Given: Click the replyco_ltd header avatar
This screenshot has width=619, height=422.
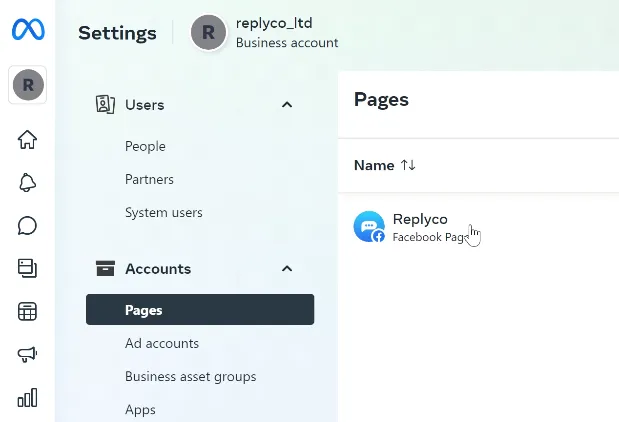Looking at the screenshot, I should click(x=208, y=32).
